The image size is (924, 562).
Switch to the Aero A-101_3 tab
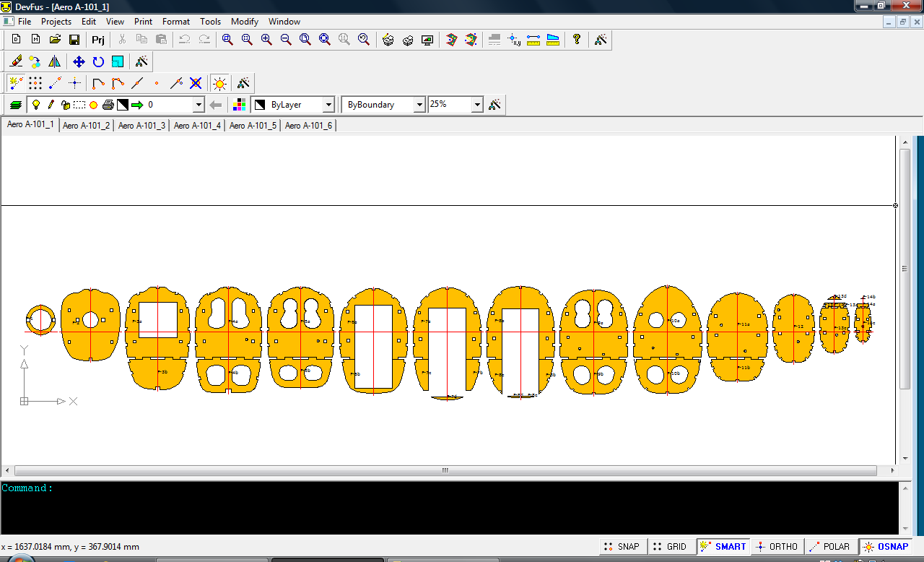141,126
